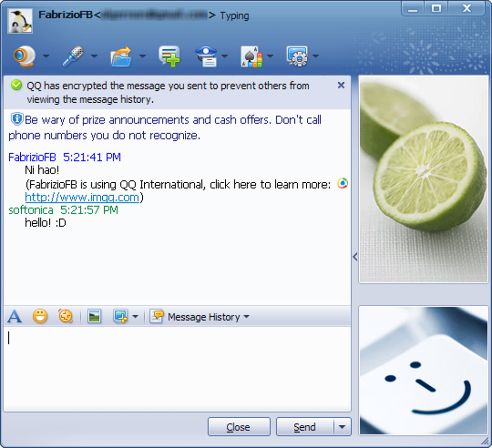Click the green checkmark encryption icon
Screen dimensions: 492x448
tap(16, 85)
